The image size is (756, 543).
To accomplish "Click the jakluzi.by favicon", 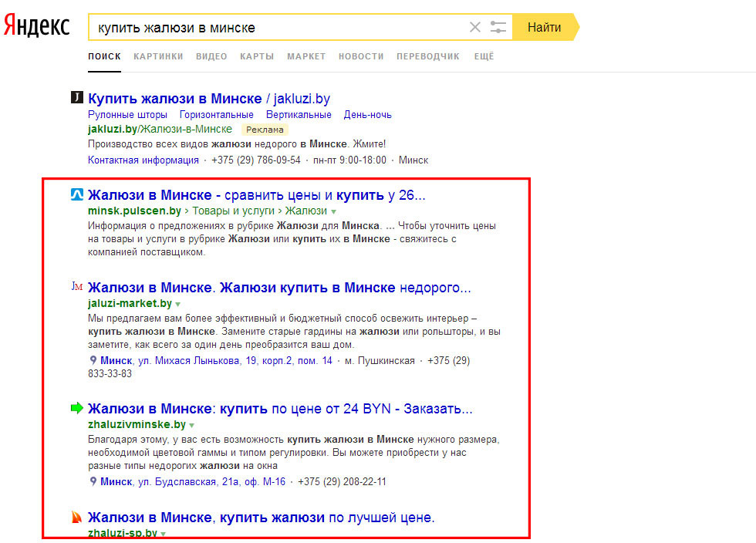I will click(76, 97).
